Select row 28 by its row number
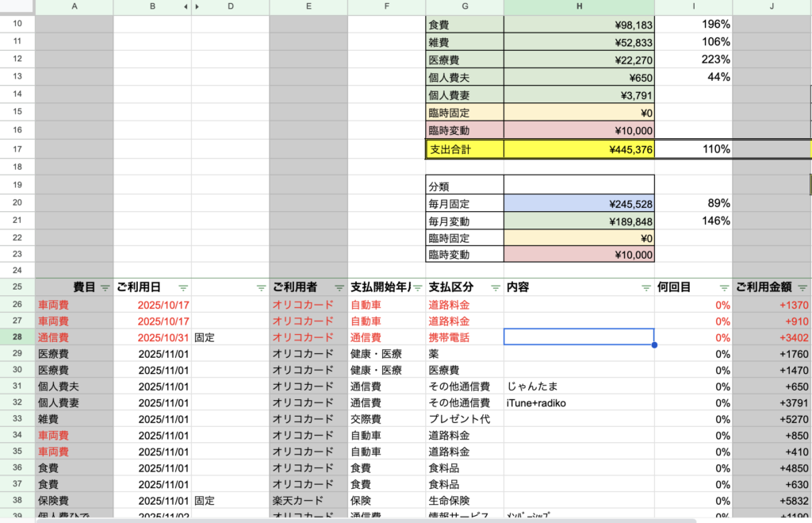The height and width of the screenshot is (523, 812). tap(17, 337)
